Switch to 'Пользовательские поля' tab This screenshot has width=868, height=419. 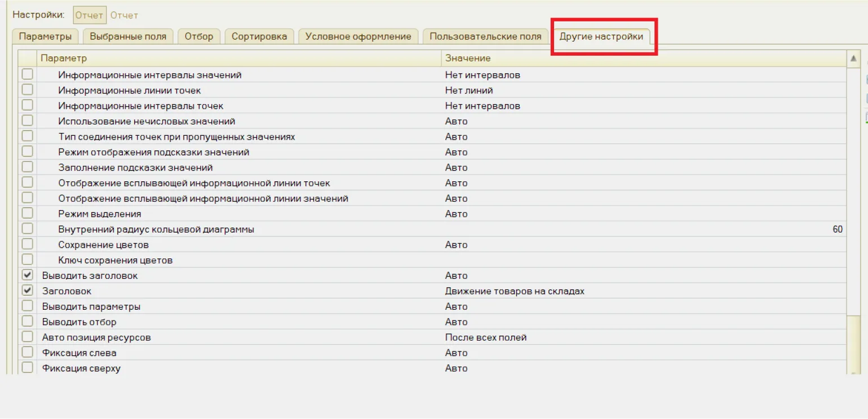pos(485,37)
